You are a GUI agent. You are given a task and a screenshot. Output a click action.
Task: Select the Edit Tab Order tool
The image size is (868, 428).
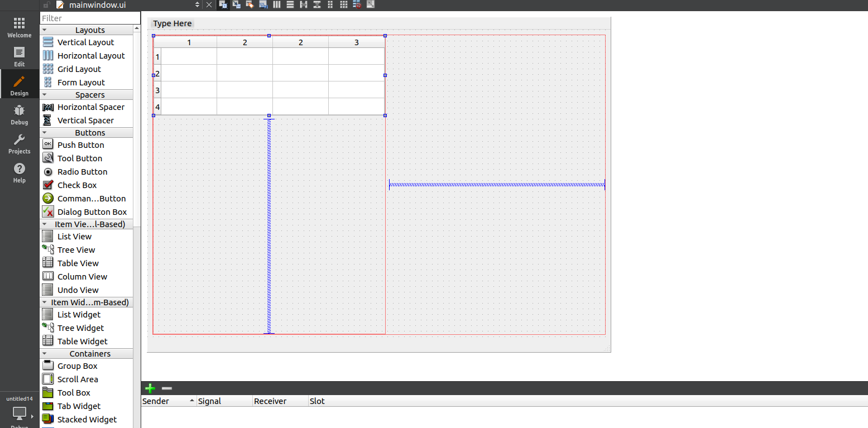pyautogui.click(x=263, y=4)
